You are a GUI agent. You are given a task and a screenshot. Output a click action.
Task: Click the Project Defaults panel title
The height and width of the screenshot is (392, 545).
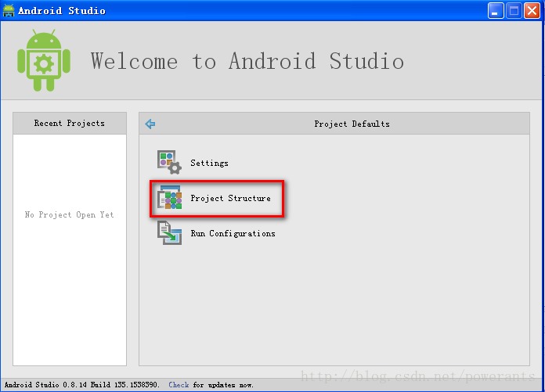coord(352,124)
